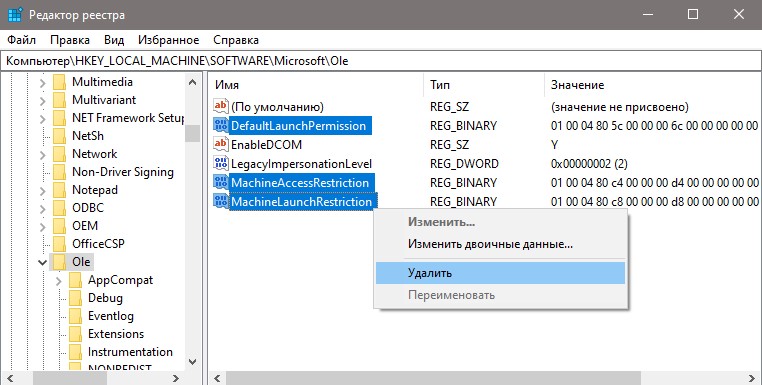The image size is (762, 385).
Task: Click the values pane horizontal scrollbar thumb
Action: click(433, 378)
